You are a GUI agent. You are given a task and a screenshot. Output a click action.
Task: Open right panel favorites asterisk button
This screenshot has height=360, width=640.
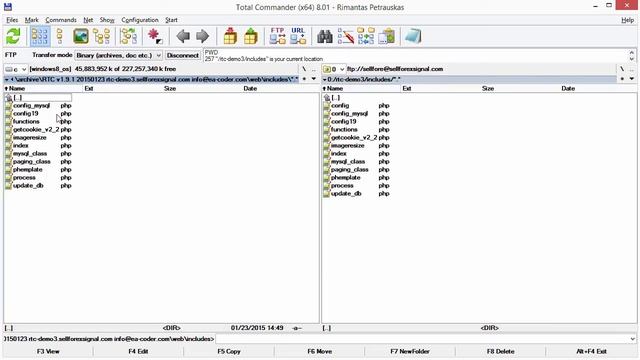pyautogui.click(x=622, y=79)
